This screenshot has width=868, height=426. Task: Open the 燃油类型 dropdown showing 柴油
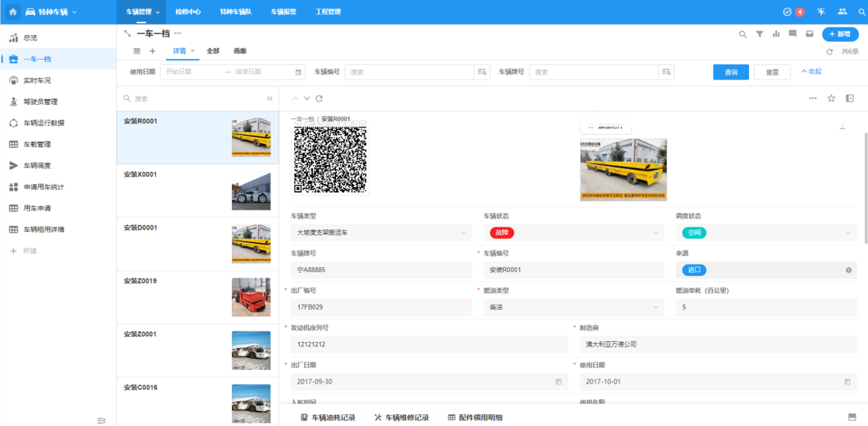coord(655,307)
